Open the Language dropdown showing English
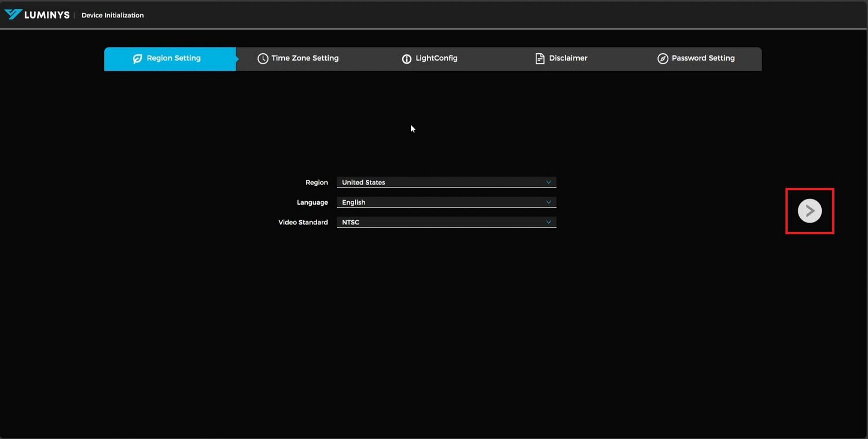Screen dimensions: 868x439 point(446,202)
